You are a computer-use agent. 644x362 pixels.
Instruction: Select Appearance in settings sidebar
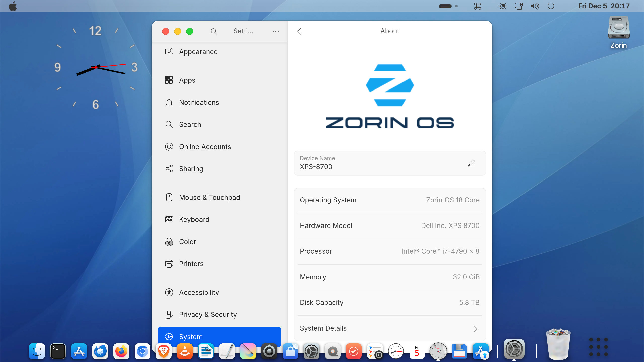coord(198,52)
